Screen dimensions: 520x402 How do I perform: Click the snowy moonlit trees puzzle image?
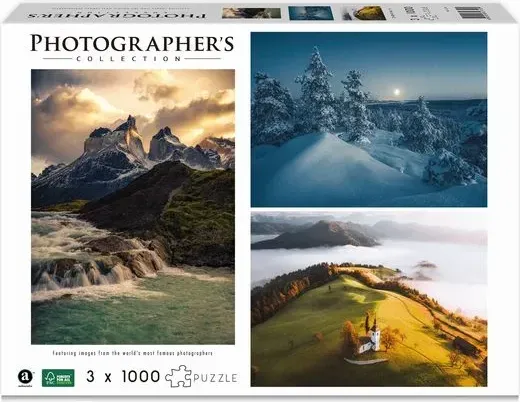click(x=369, y=119)
